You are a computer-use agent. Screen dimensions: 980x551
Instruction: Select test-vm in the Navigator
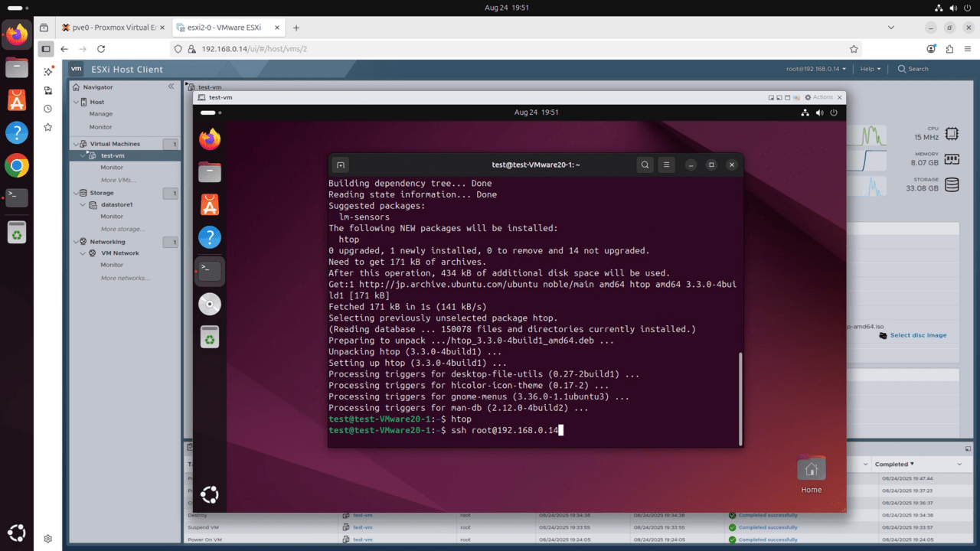(113, 155)
